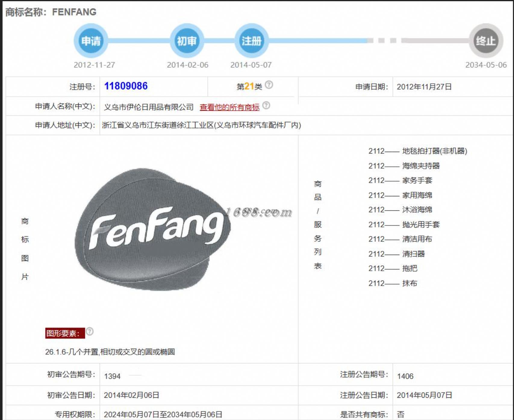Click date 2014-05-07 under 注册
Viewport: 514px width, 420px height.
pyautogui.click(x=251, y=65)
